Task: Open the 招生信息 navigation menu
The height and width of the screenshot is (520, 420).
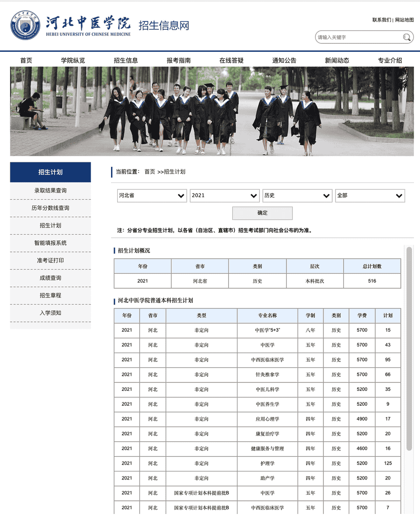Action: 126,60
